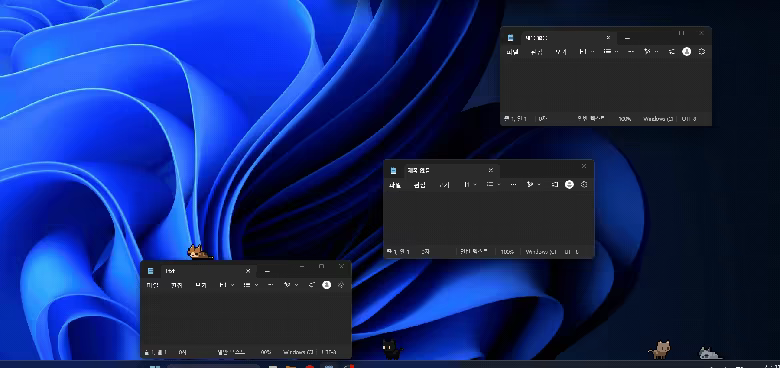Open the Copilot rewrite dropdown in lower-left Notepad

[x=291, y=285]
